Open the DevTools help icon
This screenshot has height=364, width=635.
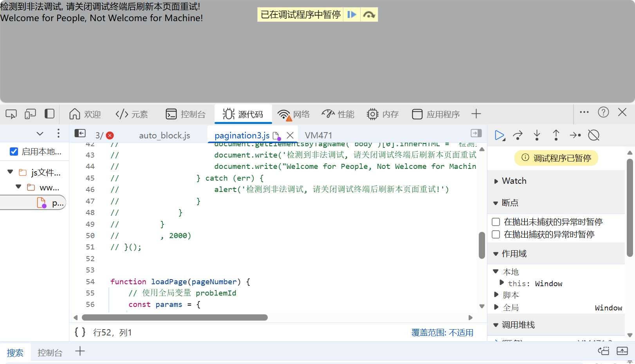[603, 112]
